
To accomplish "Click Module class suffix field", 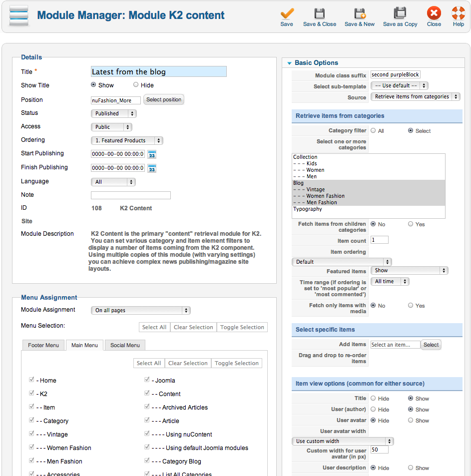I will 396,75.
